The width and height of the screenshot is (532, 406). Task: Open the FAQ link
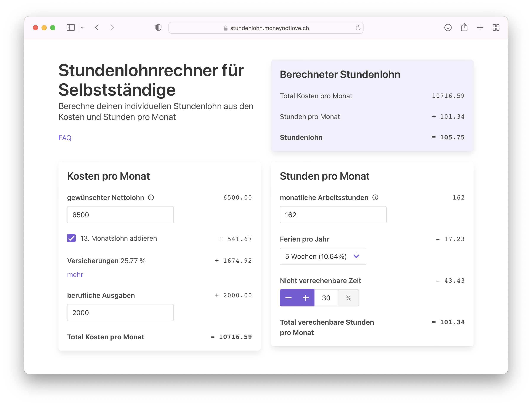pyautogui.click(x=65, y=138)
